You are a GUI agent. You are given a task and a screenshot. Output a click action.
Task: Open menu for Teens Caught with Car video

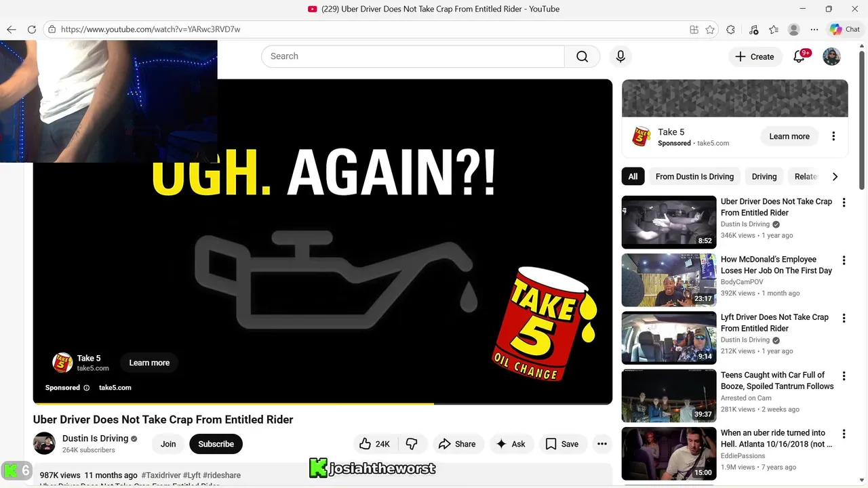point(844,376)
